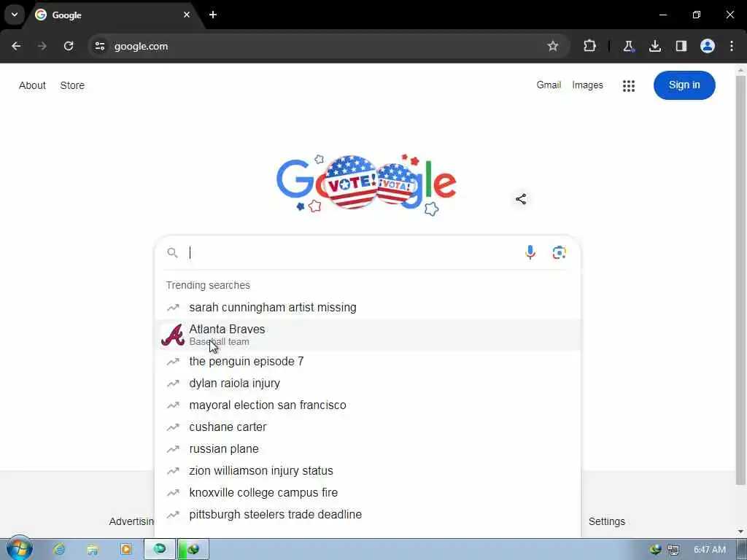Click the network icon in system tray
747x560 pixels.
coord(673,550)
